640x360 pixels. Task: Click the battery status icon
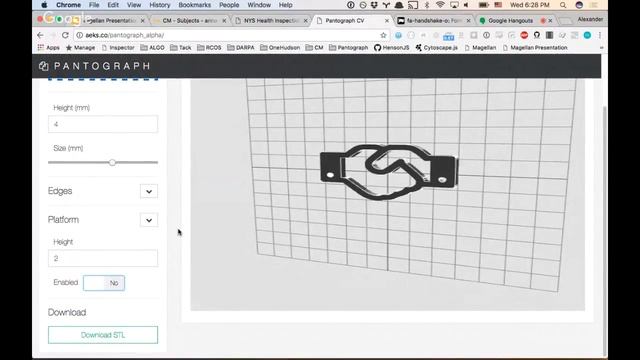tap(483, 5)
